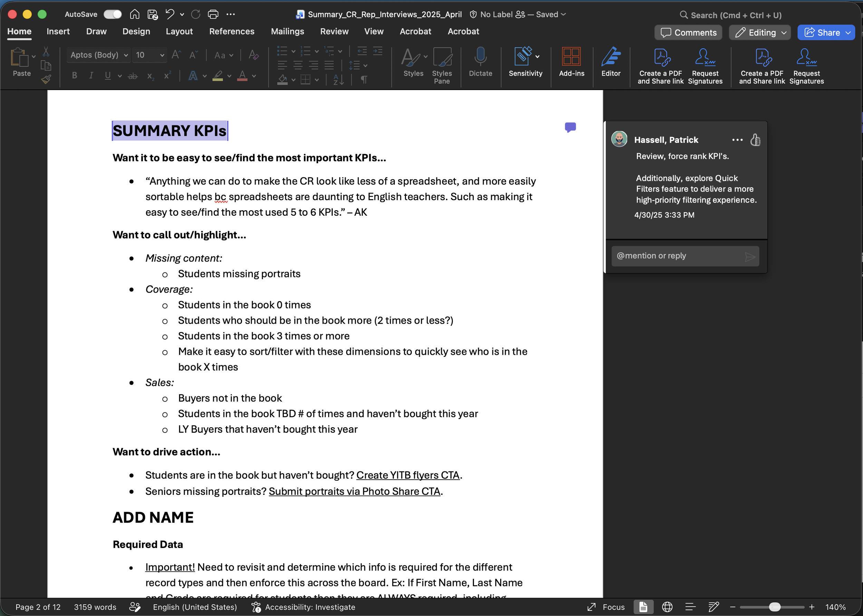Apply the yellow text highlight color

tap(217, 76)
